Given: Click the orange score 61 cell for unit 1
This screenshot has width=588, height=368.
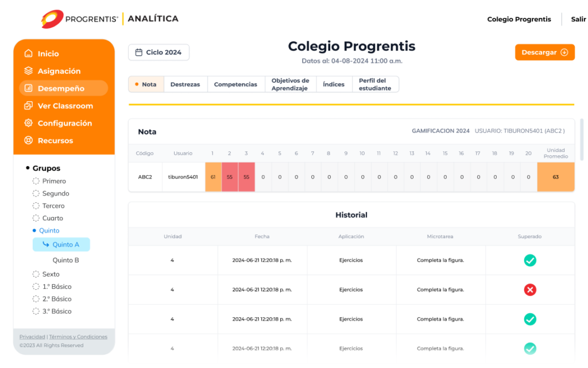Looking at the screenshot, I should tap(213, 177).
